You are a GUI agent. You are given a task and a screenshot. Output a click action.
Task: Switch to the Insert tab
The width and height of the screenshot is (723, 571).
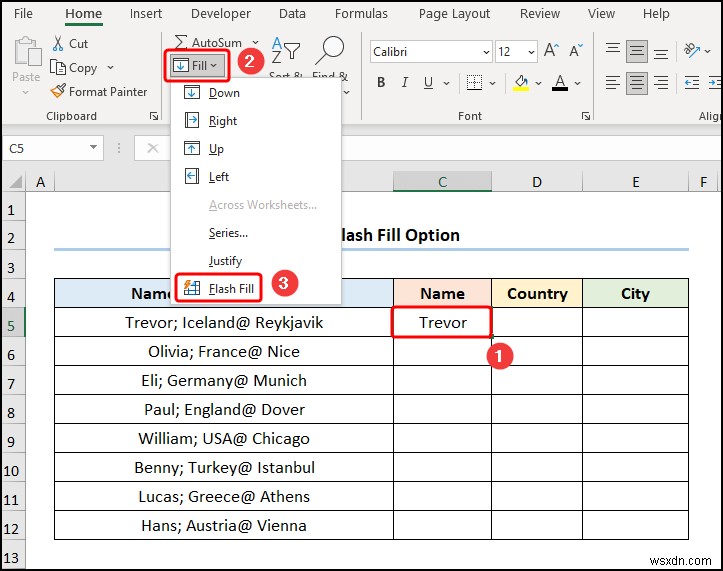coord(146,14)
